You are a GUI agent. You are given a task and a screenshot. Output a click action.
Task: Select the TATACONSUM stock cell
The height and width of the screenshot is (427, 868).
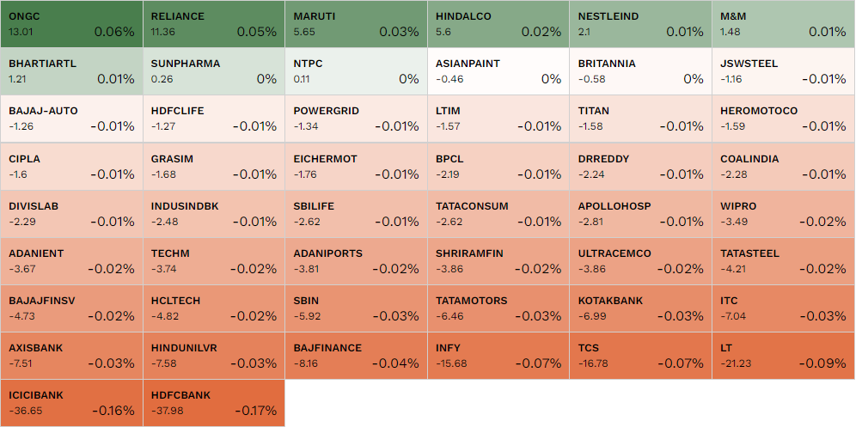pyautogui.click(x=498, y=214)
